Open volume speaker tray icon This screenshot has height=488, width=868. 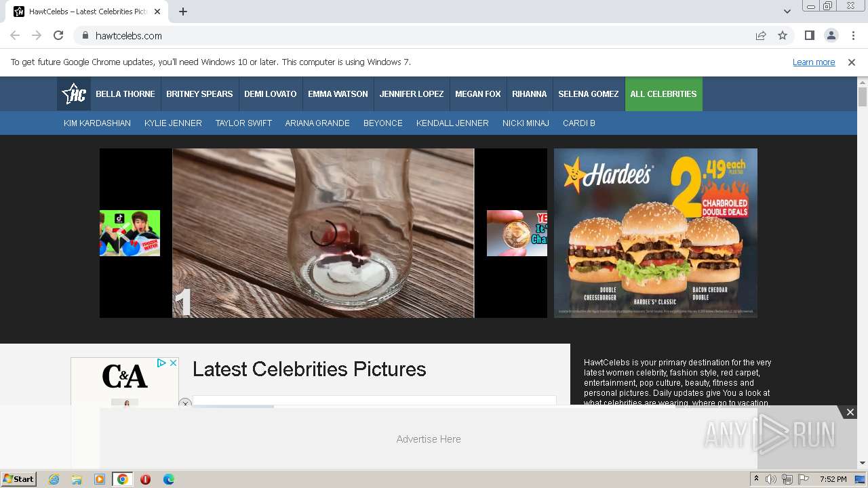pyautogui.click(x=771, y=479)
